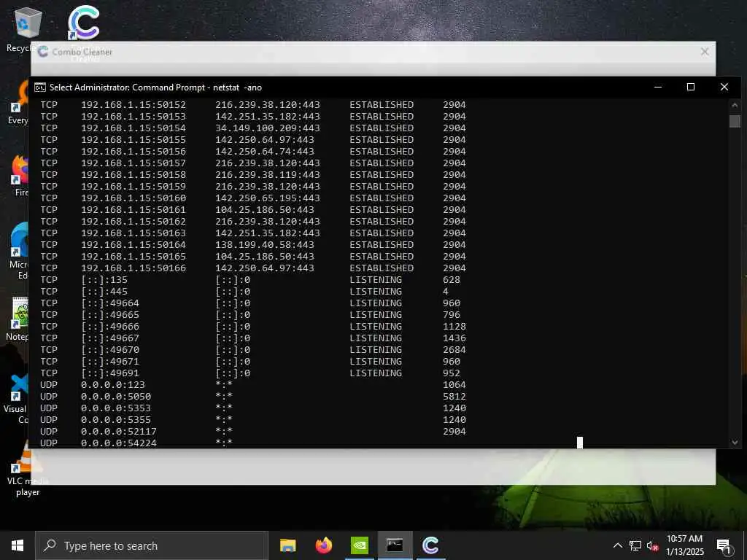Close the Command Prompt window

[x=724, y=87]
